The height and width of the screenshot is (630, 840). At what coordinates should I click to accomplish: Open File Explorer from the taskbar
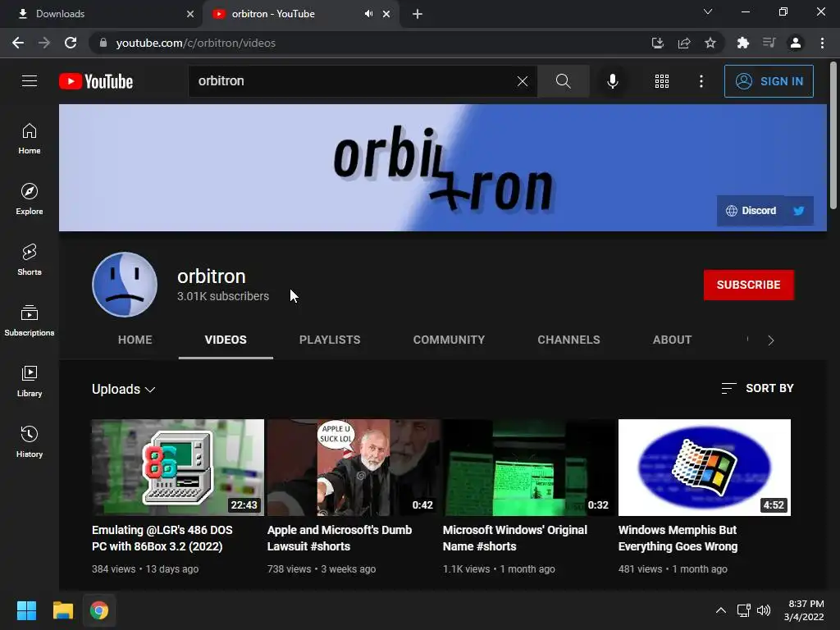(62, 610)
